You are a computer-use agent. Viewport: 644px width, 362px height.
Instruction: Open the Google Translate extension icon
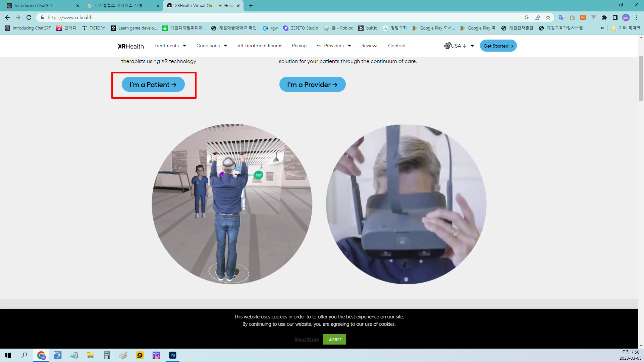[x=561, y=17]
